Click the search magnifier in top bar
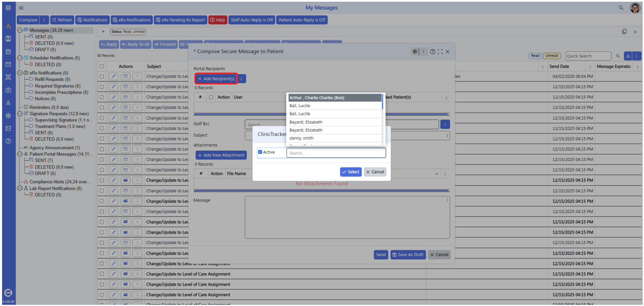The height and width of the screenshot is (306, 644). (x=621, y=8)
